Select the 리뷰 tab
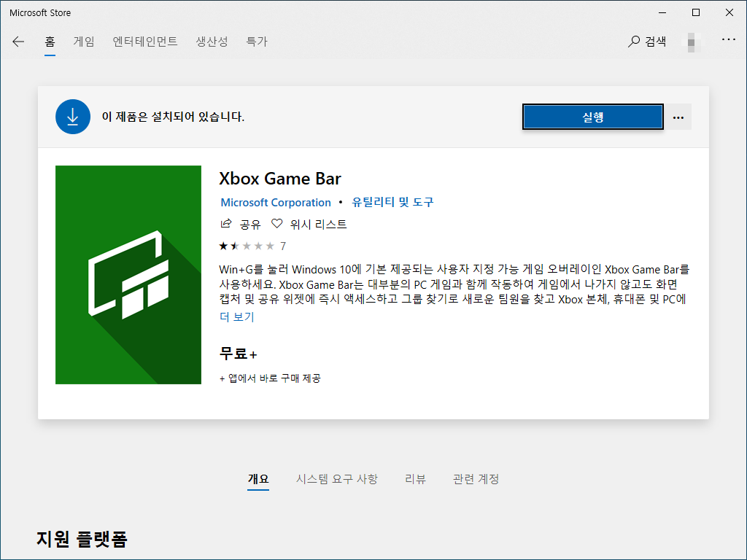747x560 pixels. coord(415,479)
